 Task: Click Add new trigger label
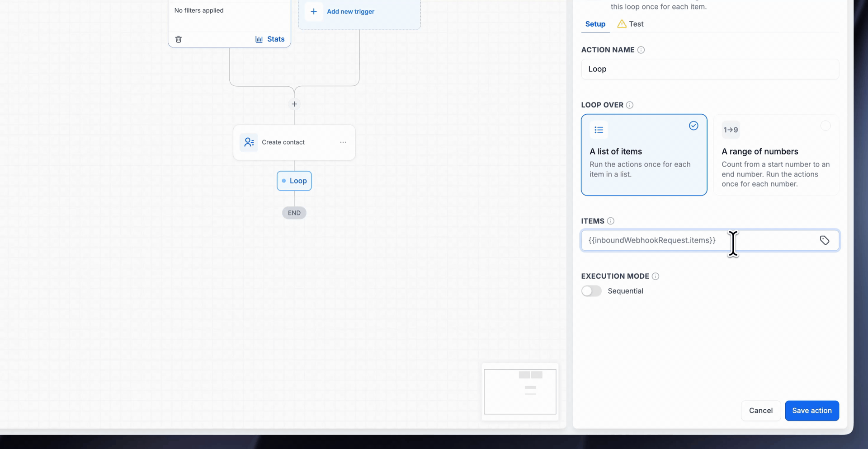[350, 11]
